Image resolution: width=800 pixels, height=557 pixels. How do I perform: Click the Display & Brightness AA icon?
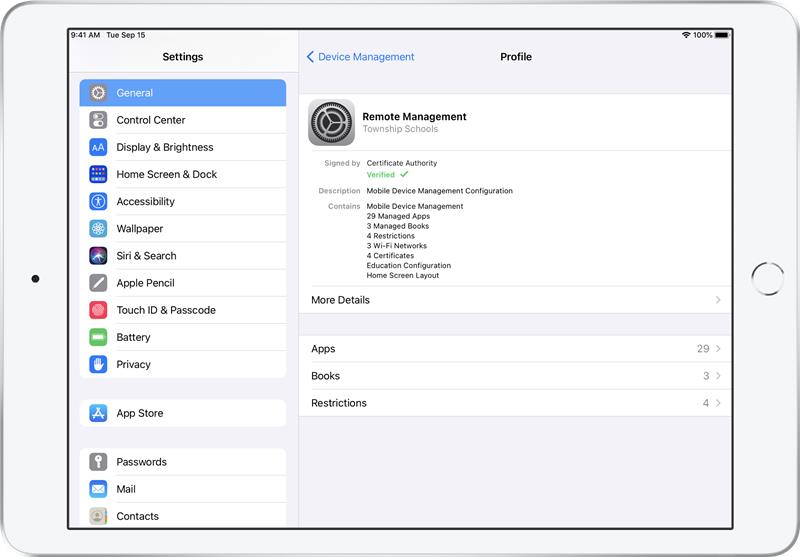(98, 147)
